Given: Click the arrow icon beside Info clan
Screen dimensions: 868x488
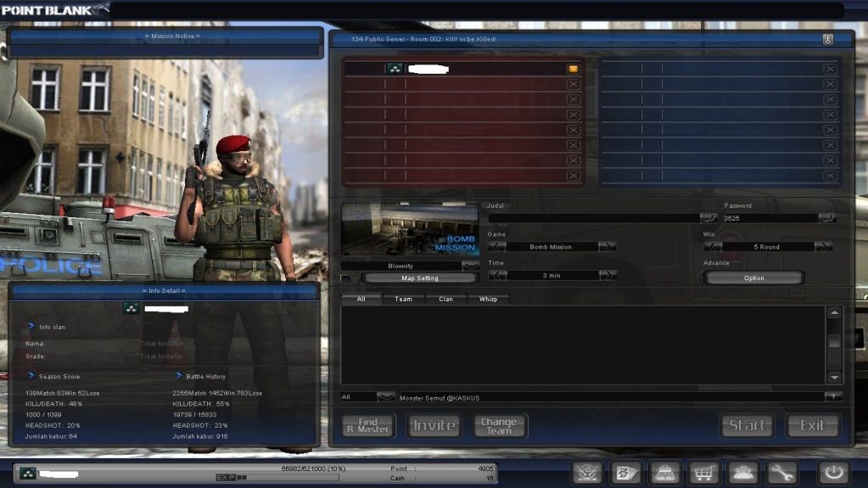Looking at the screenshot, I should coord(31,326).
